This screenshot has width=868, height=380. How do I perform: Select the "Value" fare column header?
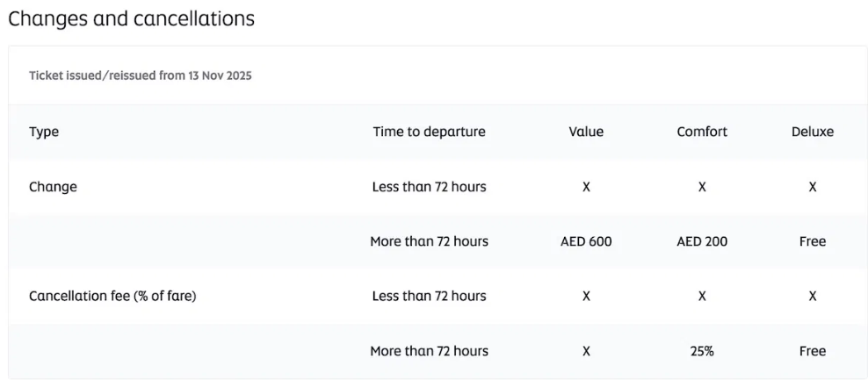click(x=586, y=132)
